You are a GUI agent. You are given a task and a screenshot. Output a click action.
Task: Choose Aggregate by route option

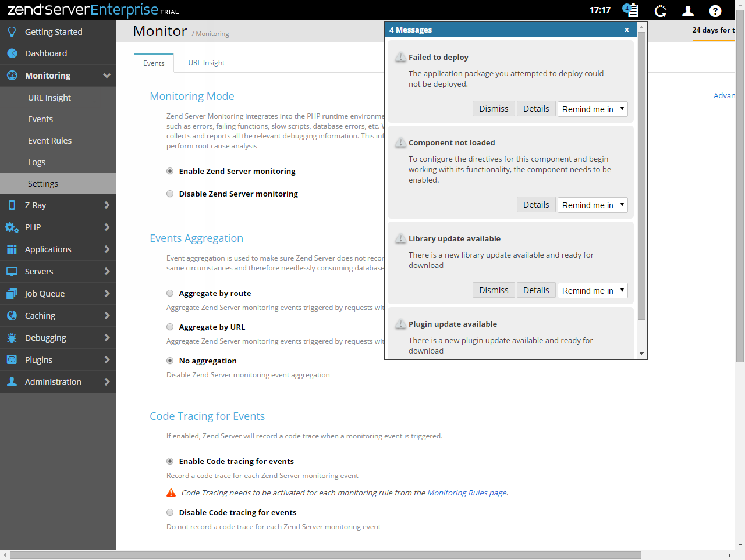(170, 294)
